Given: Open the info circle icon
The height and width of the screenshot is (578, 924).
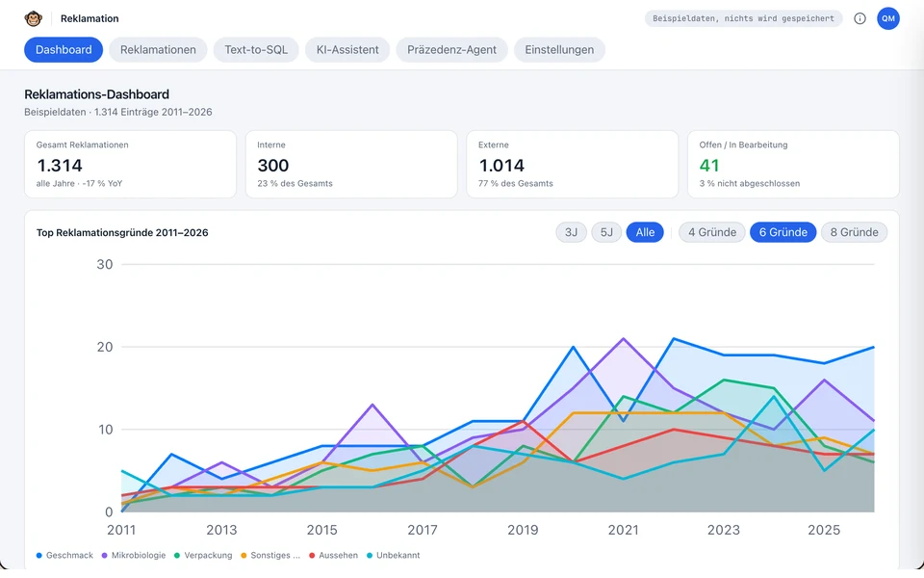Looking at the screenshot, I should (860, 18).
